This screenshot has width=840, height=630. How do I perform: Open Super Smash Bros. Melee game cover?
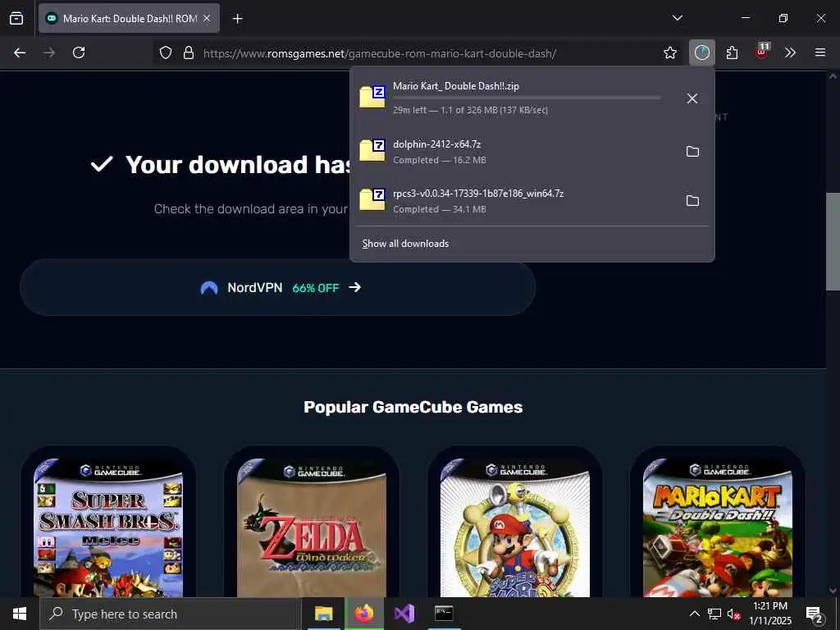[x=108, y=527]
